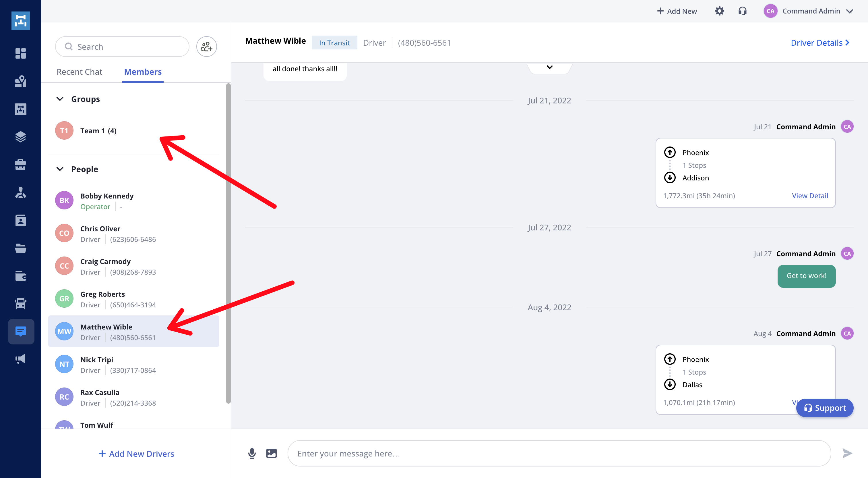
Task: Click the header phone number (480)560-6561
Action: coord(424,43)
